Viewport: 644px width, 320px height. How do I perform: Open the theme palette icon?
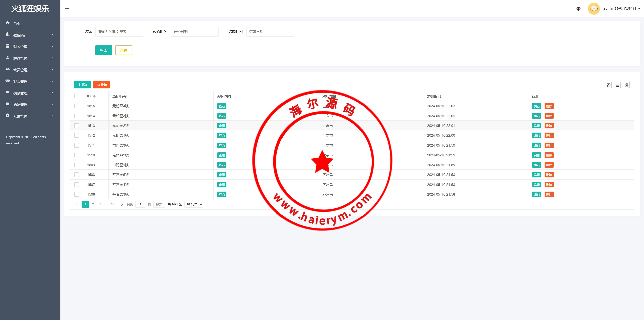pyautogui.click(x=578, y=9)
